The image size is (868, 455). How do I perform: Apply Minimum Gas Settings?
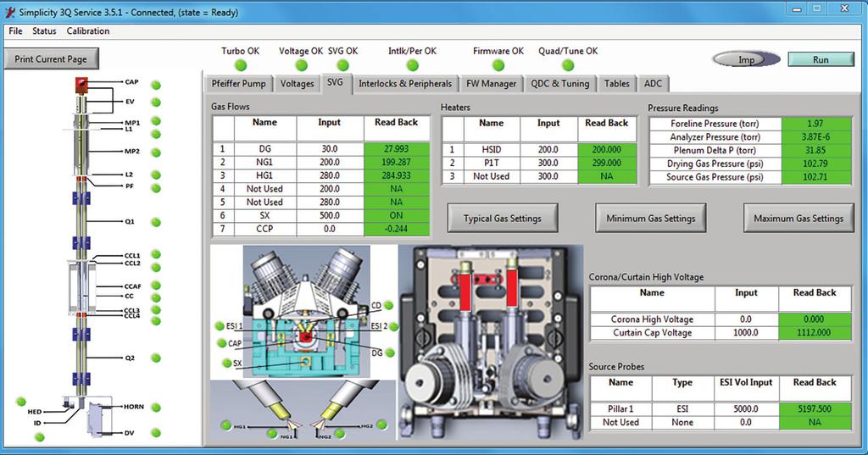coord(651,218)
